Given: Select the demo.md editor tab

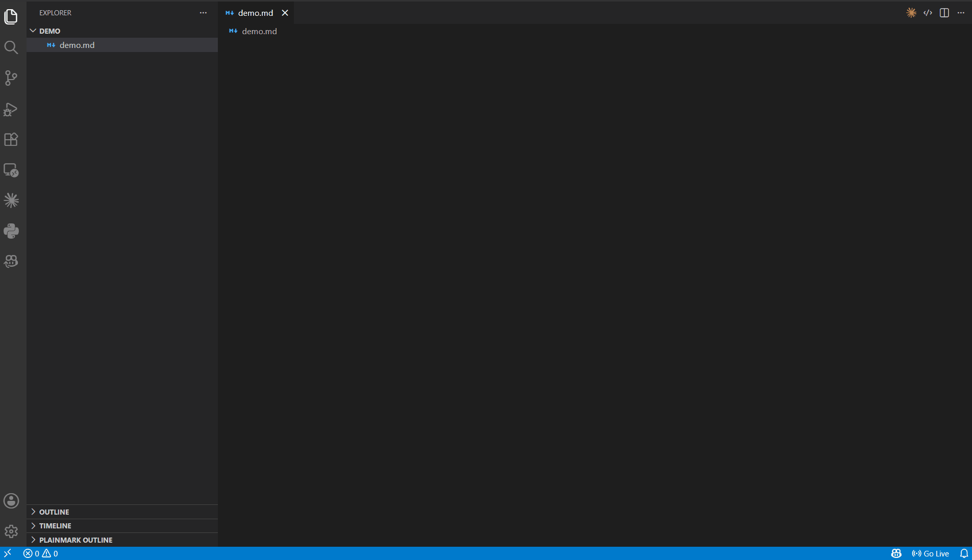Looking at the screenshot, I should click(256, 13).
